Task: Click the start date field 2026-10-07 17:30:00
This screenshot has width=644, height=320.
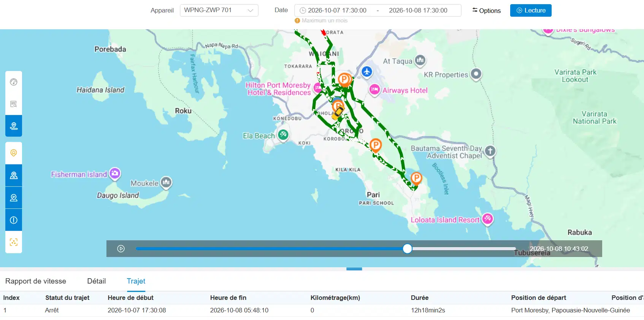Action: coord(337,10)
